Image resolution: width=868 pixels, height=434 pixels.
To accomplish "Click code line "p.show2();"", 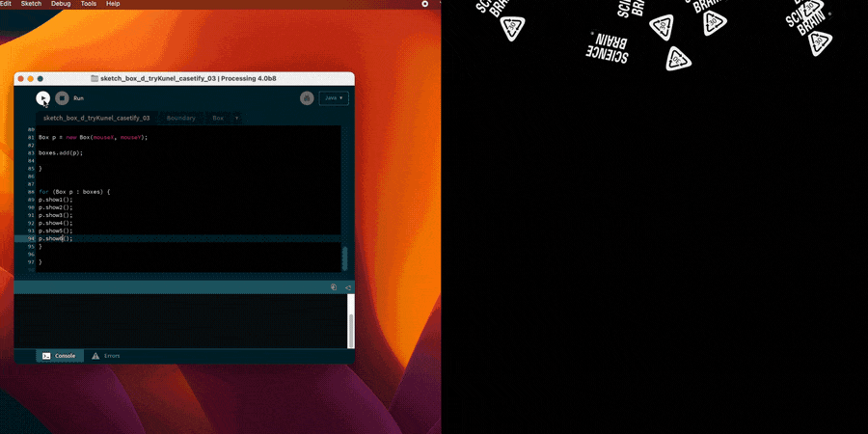I will click(55, 207).
